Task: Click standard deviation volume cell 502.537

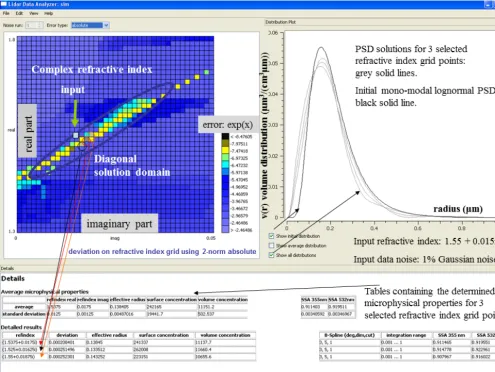Action: (x=223, y=314)
